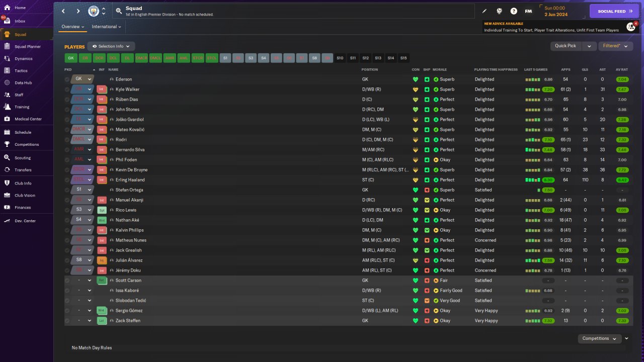Click the search magnifier icon
Screen dimensions: 644x362
coord(119,11)
